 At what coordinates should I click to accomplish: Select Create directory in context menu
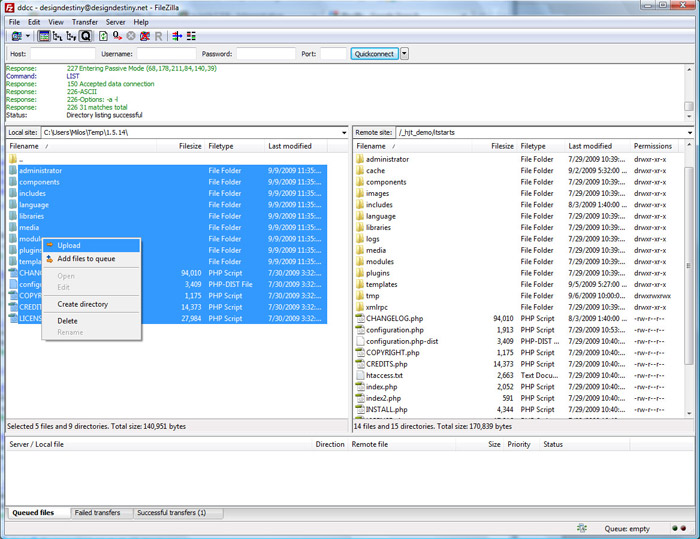[92, 304]
